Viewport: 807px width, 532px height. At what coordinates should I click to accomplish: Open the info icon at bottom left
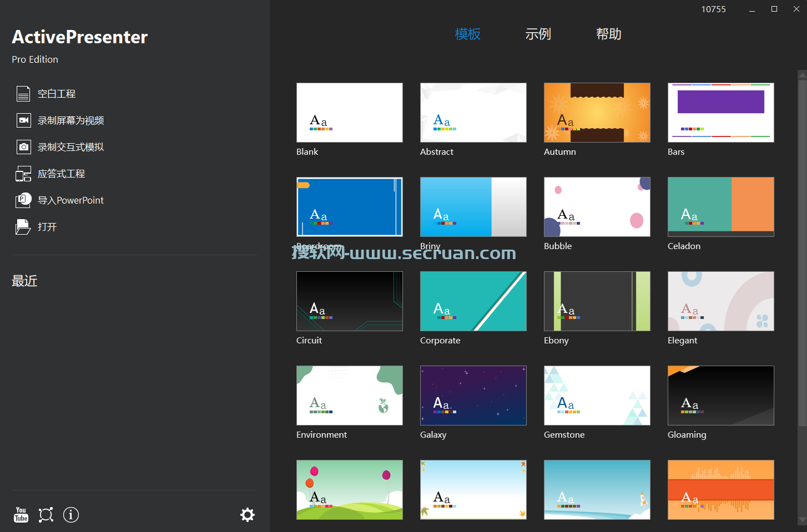[71, 515]
